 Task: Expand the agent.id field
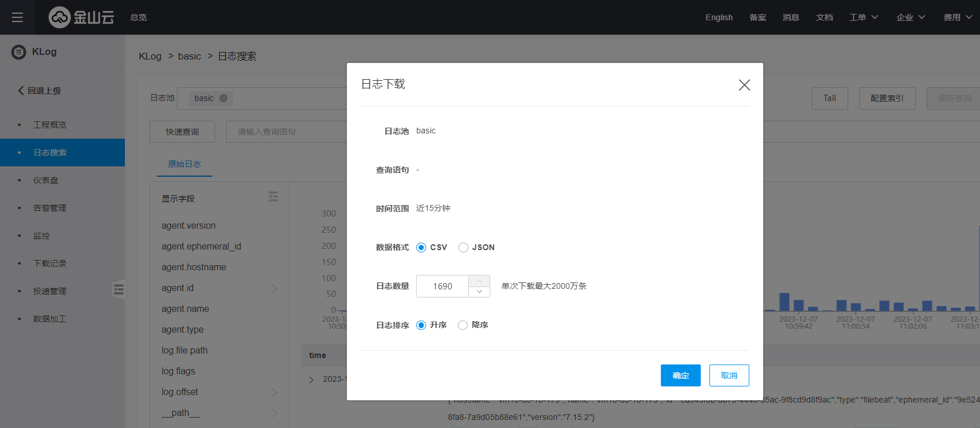tap(275, 288)
